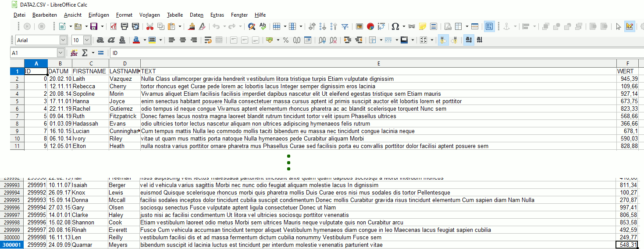Click the Cut scissors icon

coord(149,26)
